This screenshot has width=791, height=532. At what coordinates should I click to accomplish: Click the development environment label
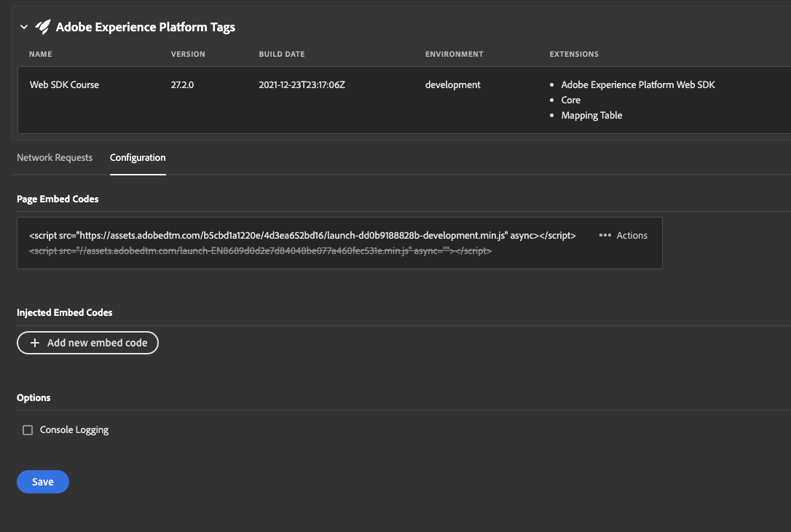click(452, 84)
